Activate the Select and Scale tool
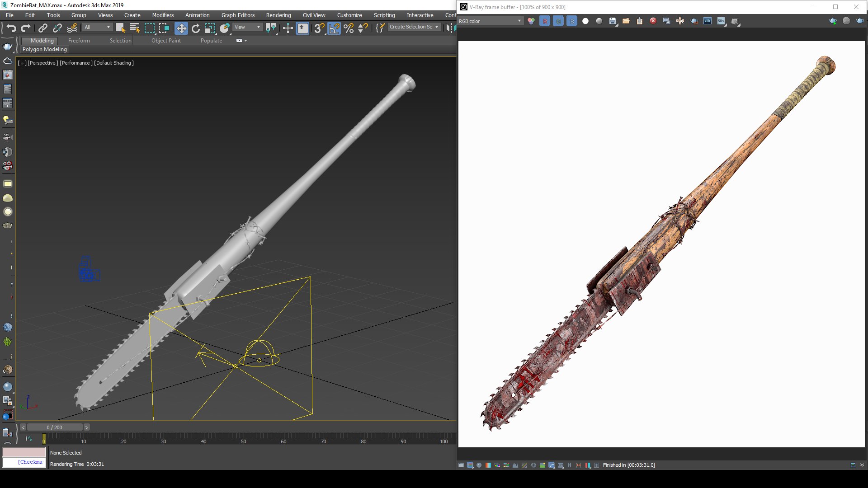Image resolution: width=868 pixels, height=488 pixels. point(210,28)
